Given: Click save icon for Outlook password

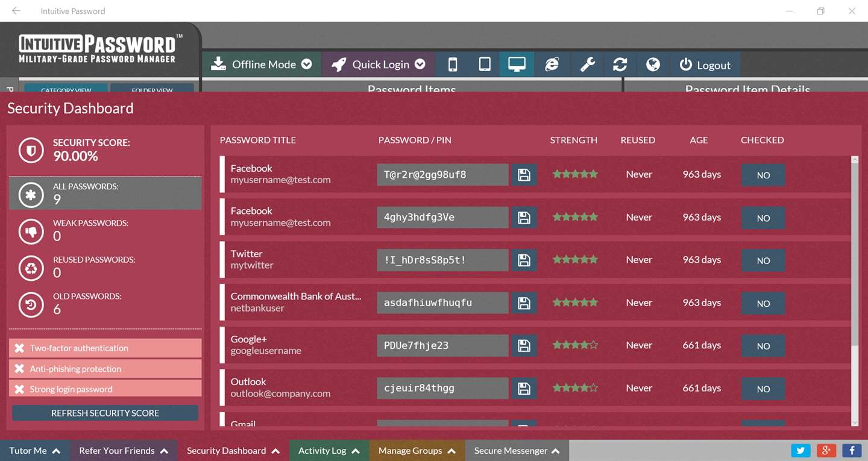Looking at the screenshot, I should pyautogui.click(x=524, y=389).
